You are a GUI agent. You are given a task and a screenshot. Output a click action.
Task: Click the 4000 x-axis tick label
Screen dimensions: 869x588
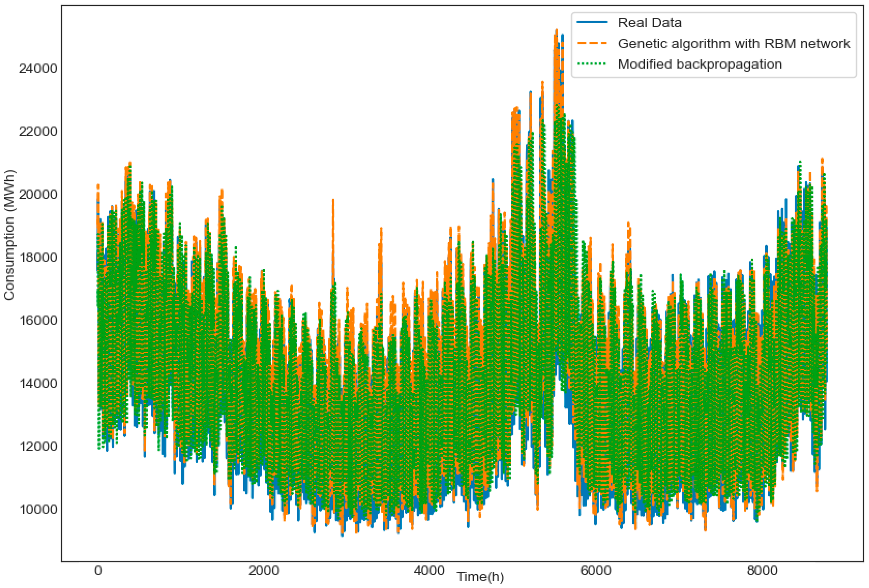(x=430, y=570)
